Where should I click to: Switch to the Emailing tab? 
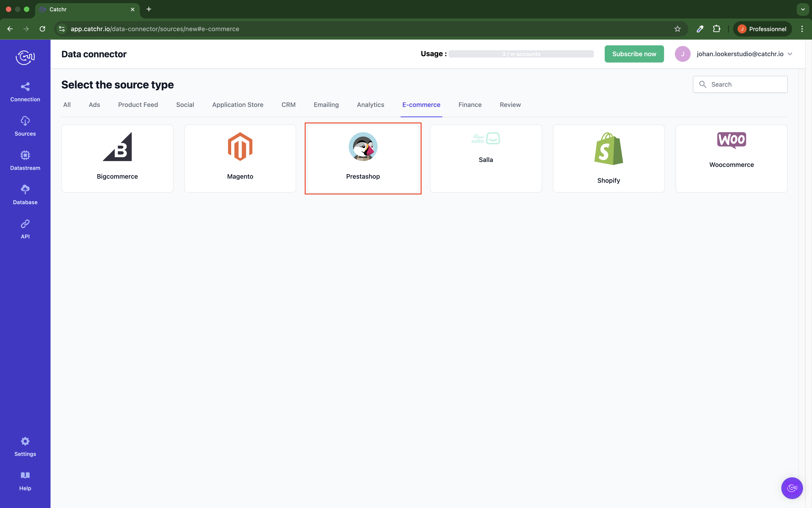[326, 105]
